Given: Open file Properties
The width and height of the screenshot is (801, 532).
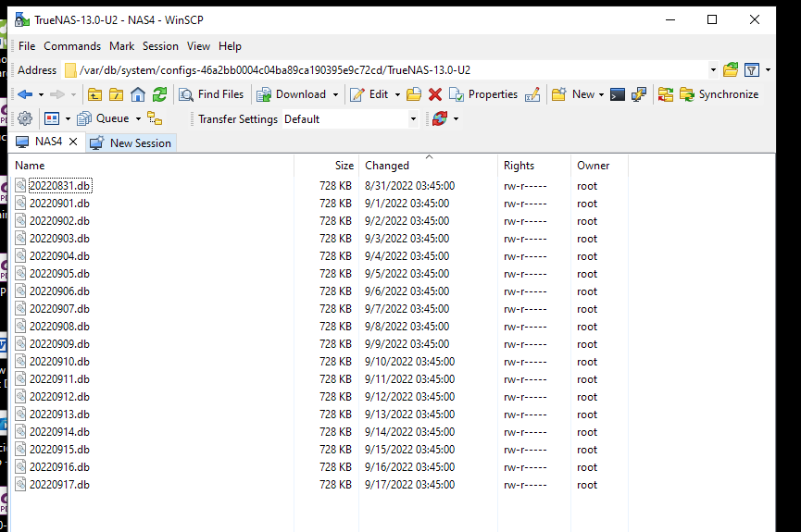Looking at the screenshot, I should point(483,94).
